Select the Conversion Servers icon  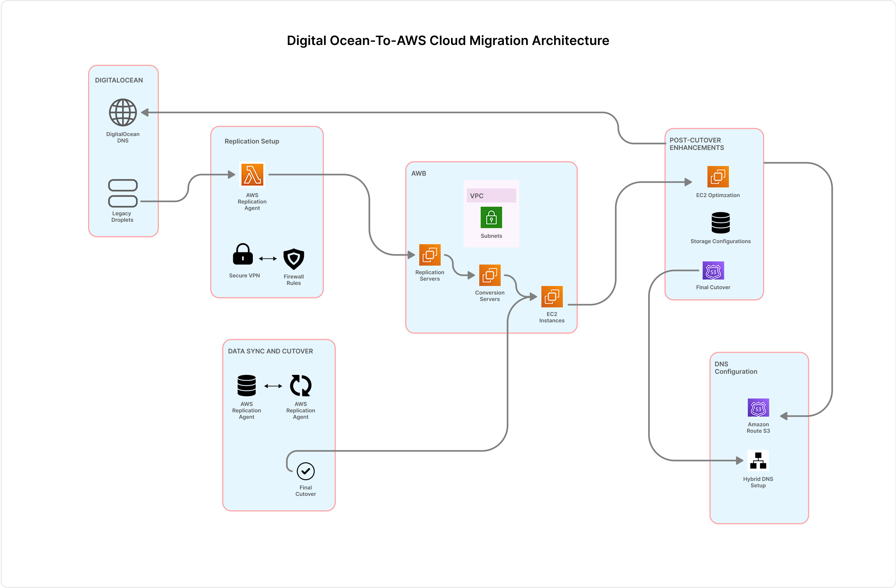(x=489, y=275)
